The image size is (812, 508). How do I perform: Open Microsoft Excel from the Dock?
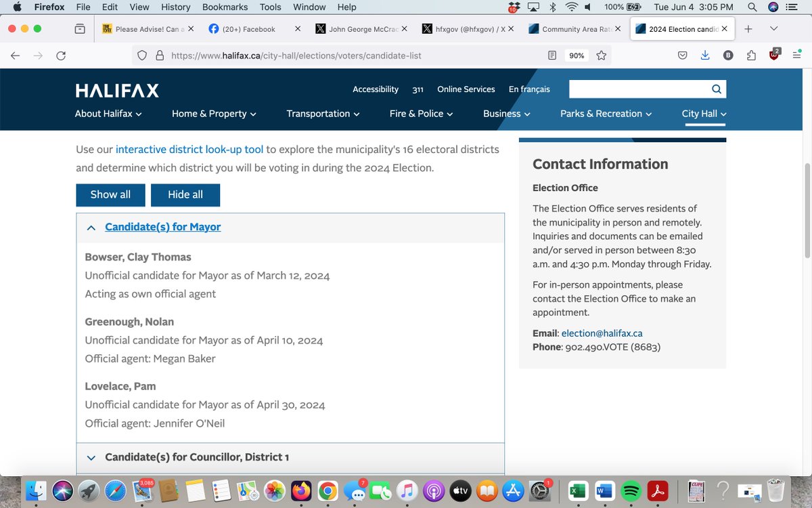pyautogui.click(x=577, y=490)
